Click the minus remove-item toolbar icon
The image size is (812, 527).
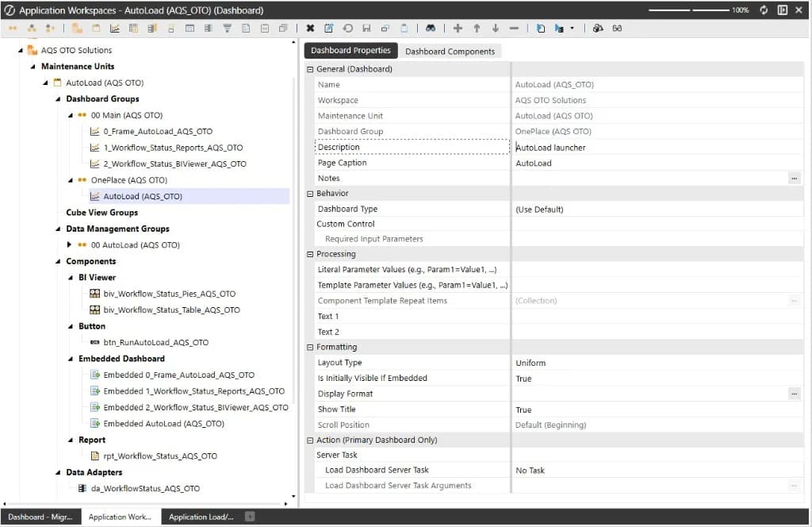(x=514, y=29)
